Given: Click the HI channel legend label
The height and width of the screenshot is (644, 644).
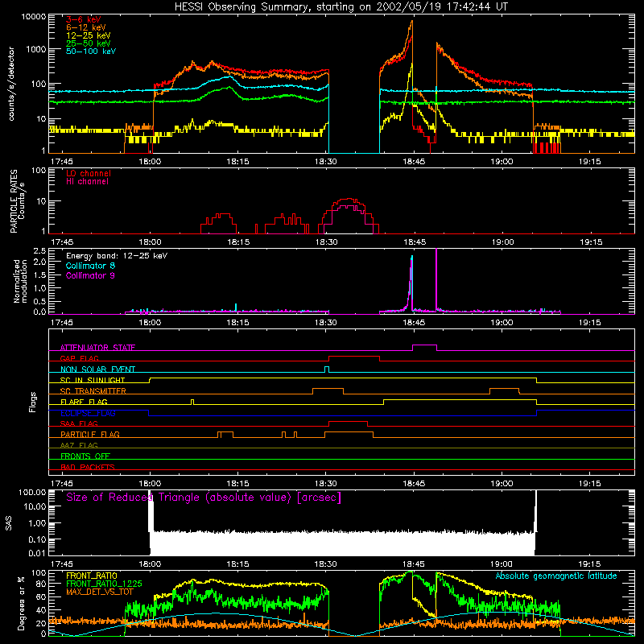Looking at the screenshot, I should point(87,182).
